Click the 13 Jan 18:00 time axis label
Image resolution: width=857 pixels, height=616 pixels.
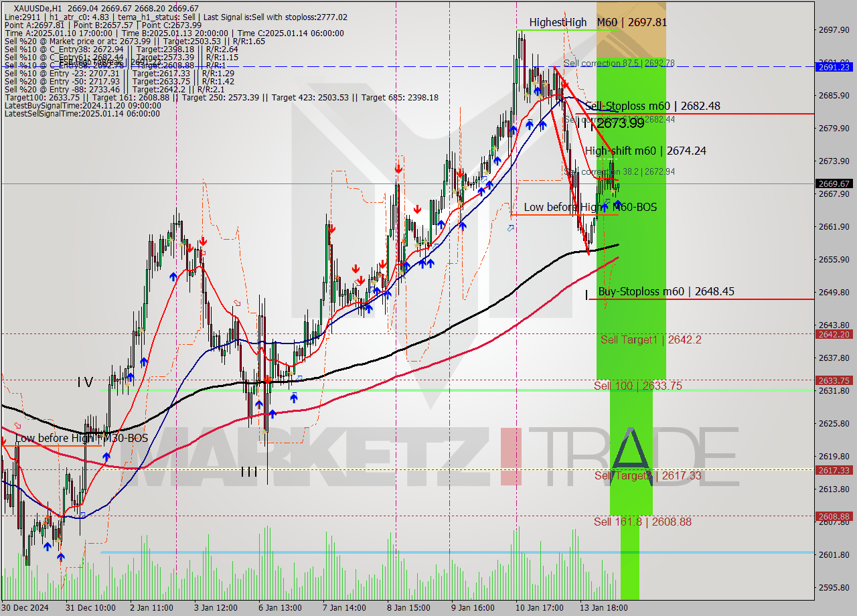click(x=603, y=608)
